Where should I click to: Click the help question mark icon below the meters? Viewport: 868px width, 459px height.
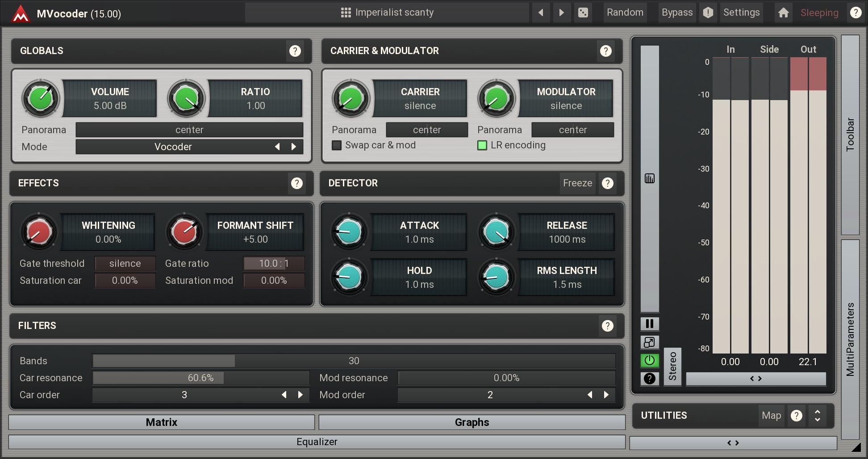point(650,379)
